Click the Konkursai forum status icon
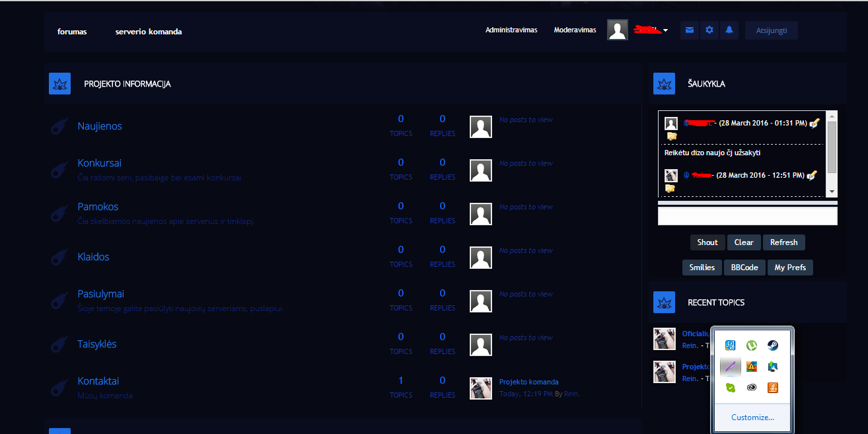 (x=59, y=170)
